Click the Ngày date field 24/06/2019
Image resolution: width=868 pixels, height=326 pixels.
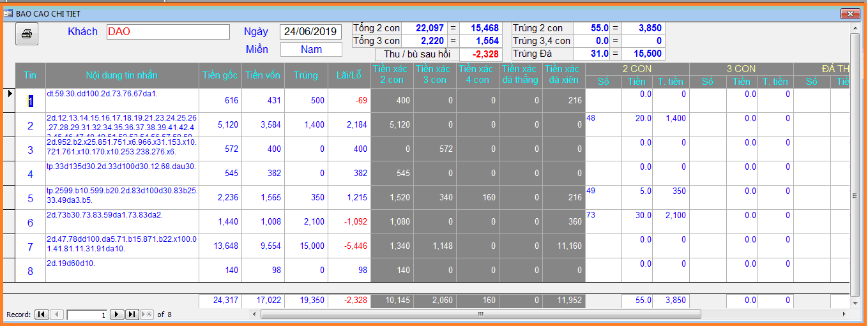(x=310, y=32)
